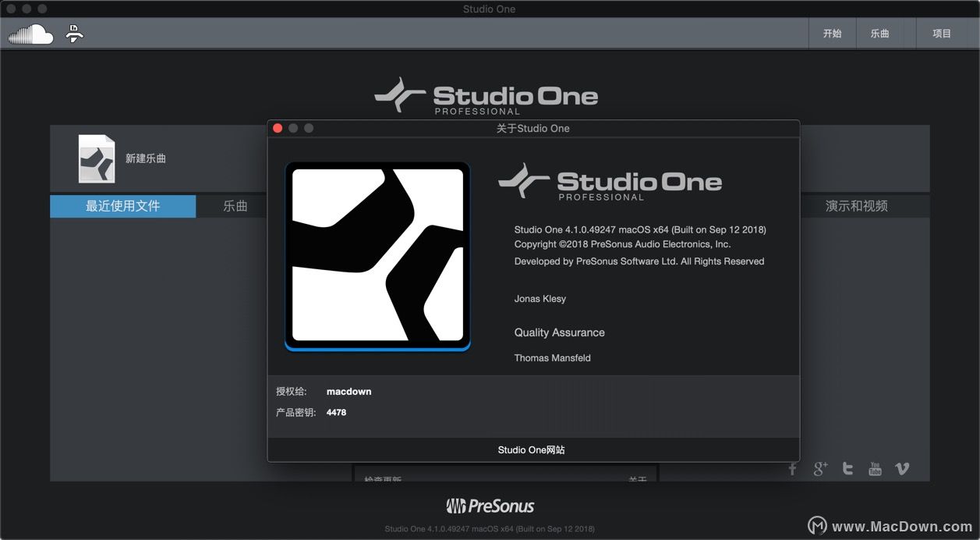980x540 pixels.
Task: Open the Twitter social icon
Action: pos(847,468)
